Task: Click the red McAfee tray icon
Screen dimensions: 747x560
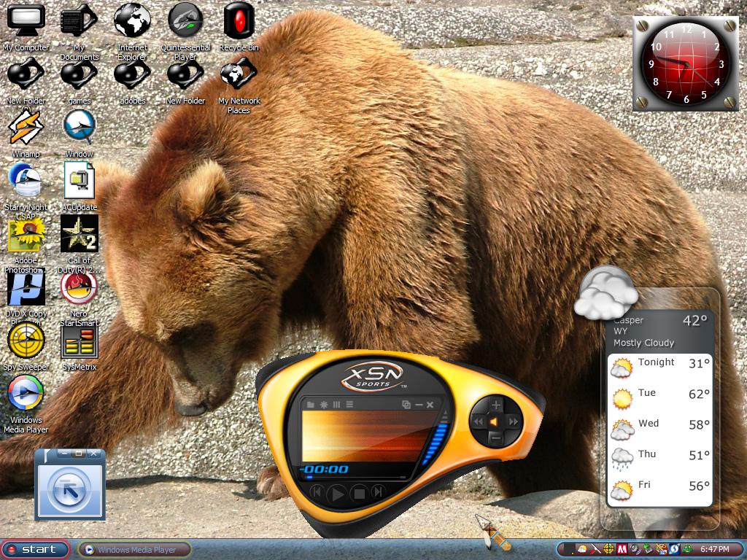Action: pos(622,550)
